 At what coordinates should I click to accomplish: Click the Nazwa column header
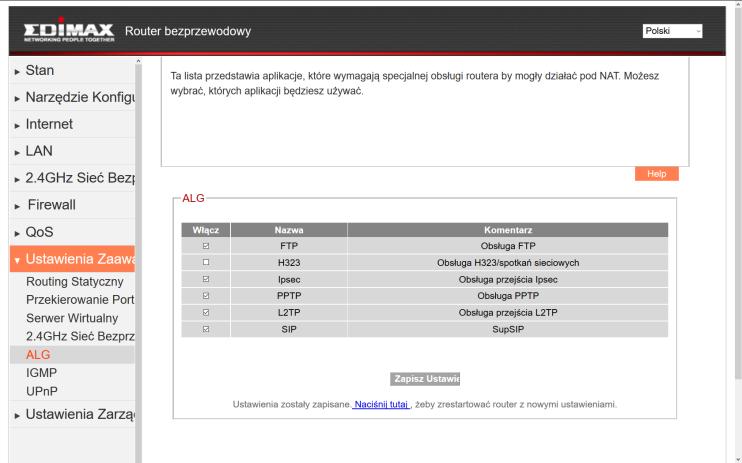[x=289, y=230]
